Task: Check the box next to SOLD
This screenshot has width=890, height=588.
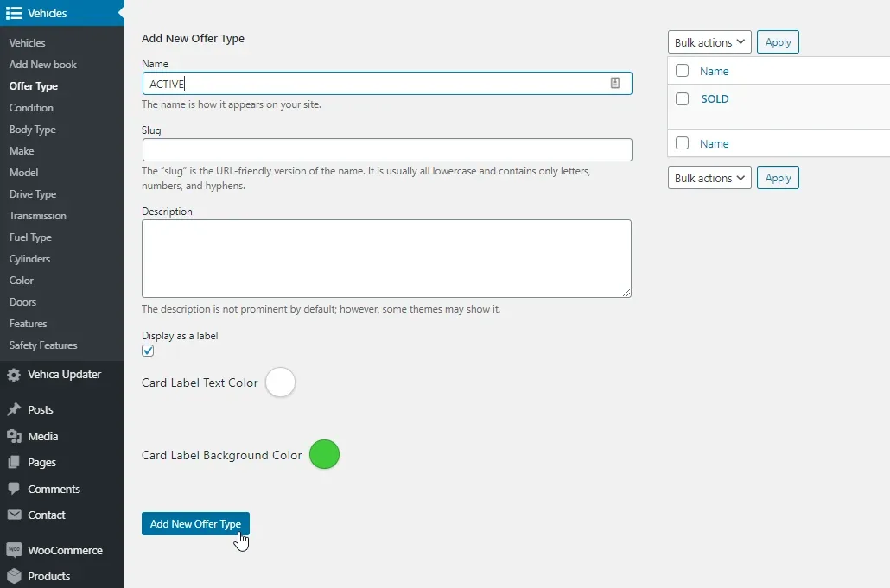Action: click(683, 98)
